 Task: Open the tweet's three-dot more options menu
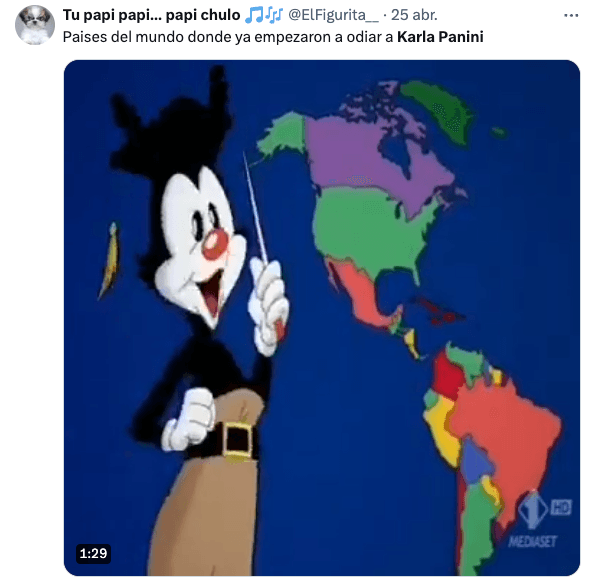tap(571, 15)
